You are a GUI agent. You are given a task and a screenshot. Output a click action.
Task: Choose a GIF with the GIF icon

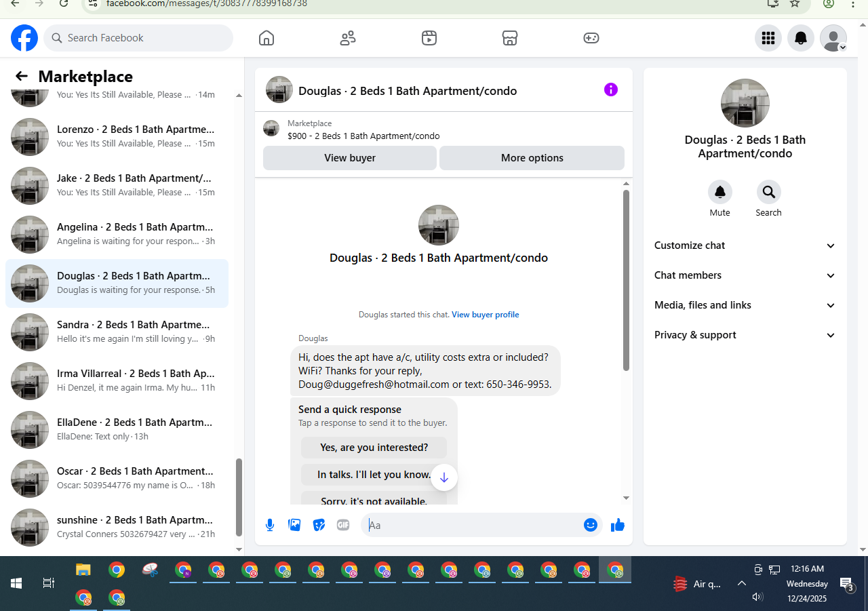(343, 525)
